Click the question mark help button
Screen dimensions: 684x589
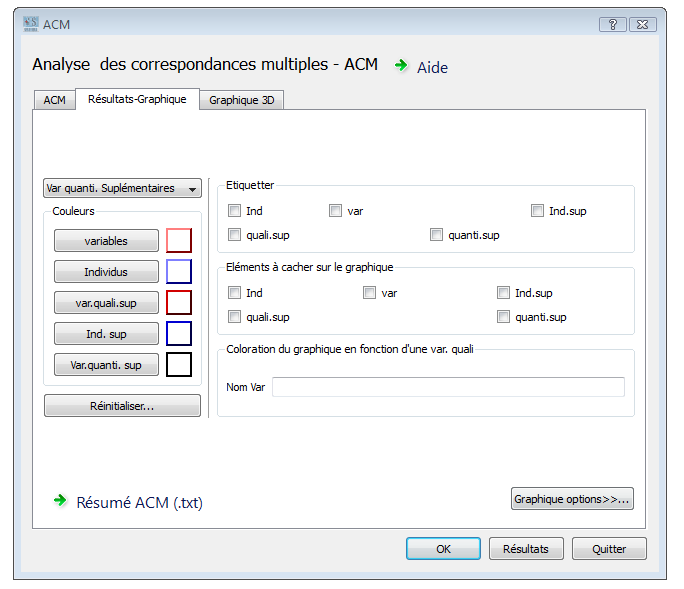pos(612,24)
